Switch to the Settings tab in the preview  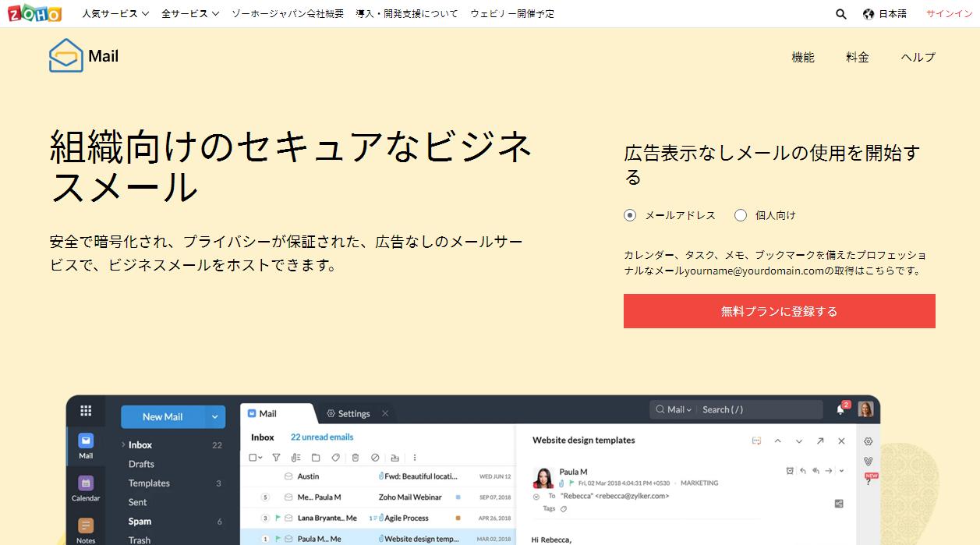[348, 413]
